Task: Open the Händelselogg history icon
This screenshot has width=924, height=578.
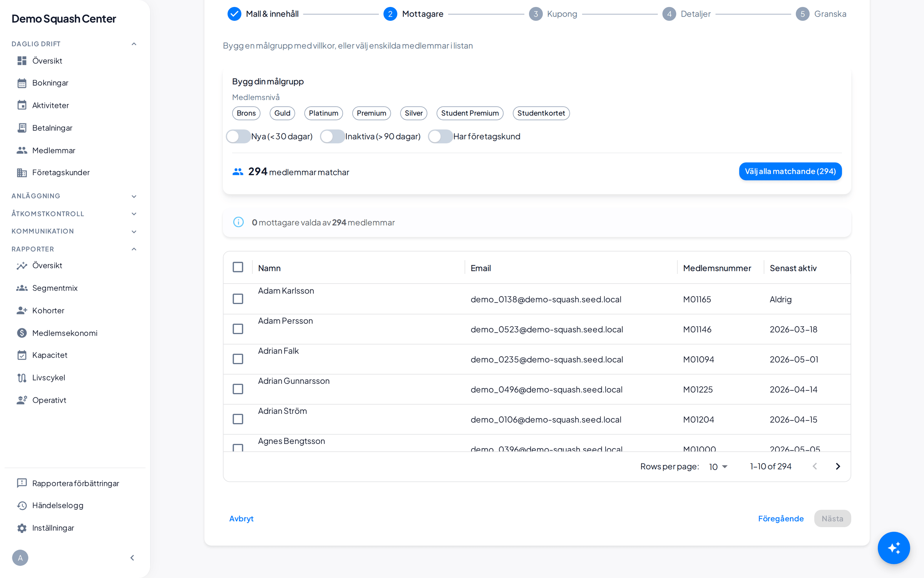Action: coord(22,505)
